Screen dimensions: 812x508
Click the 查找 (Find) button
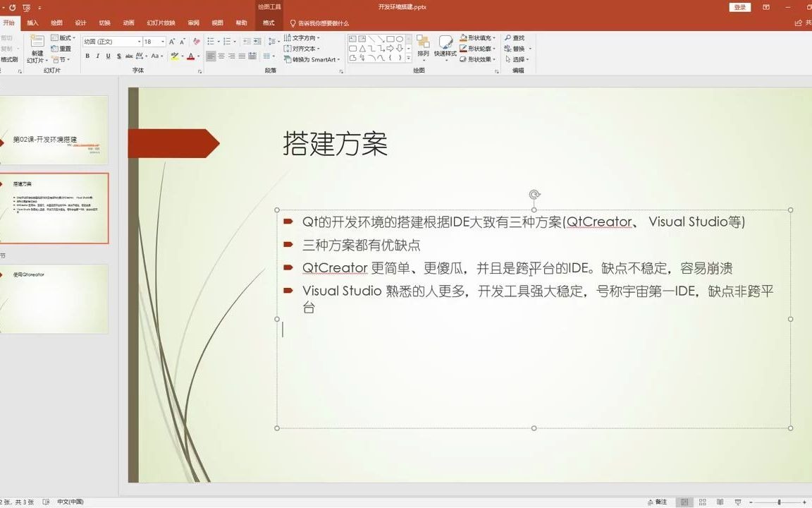pos(515,38)
